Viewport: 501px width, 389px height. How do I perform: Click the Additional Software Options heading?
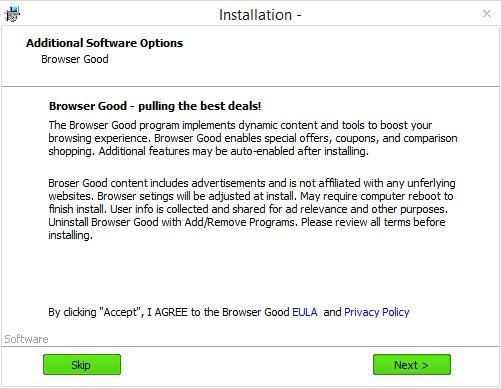tap(104, 43)
